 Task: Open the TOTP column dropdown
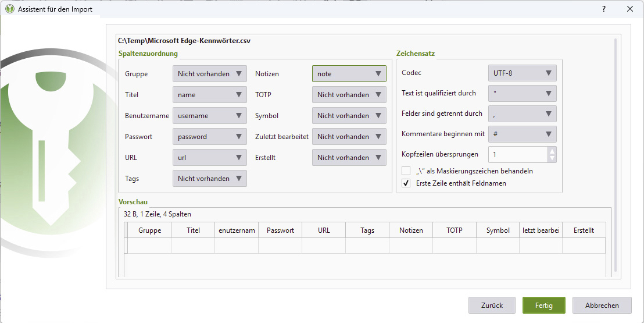(x=349, y=95)
